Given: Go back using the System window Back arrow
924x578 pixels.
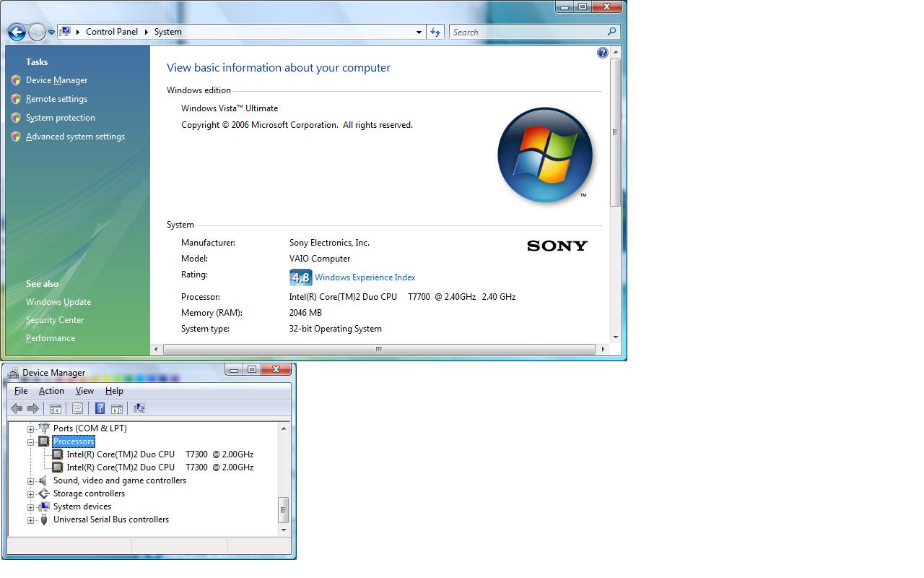Looking at the screenshot, I should [x=17, y=32].
